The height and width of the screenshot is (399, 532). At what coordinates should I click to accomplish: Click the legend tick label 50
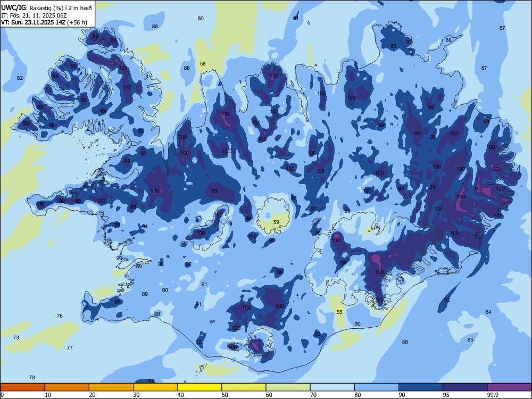pos(225,395)
